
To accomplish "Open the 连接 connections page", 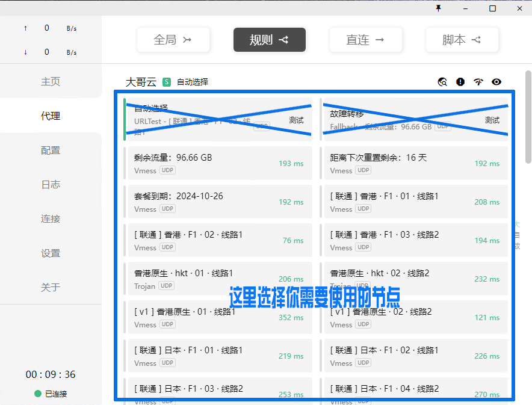I will pos(51,218).
